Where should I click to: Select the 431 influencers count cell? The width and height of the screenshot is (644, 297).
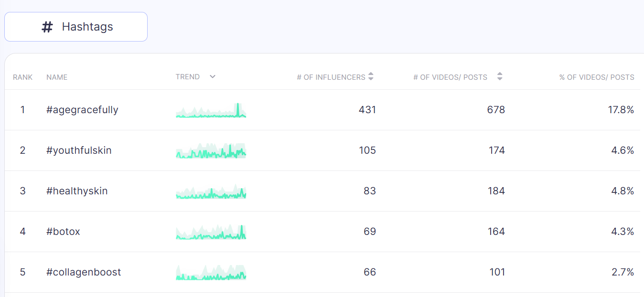click(367, 110)
